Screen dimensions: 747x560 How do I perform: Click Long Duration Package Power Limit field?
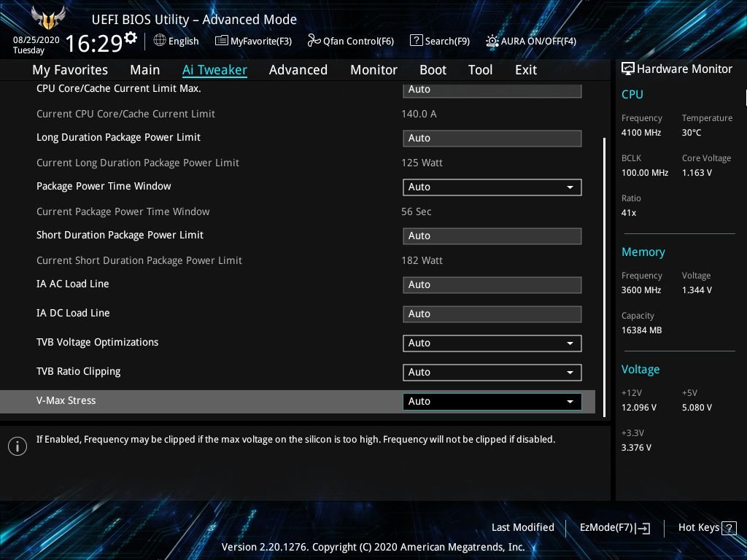(492, 138)
